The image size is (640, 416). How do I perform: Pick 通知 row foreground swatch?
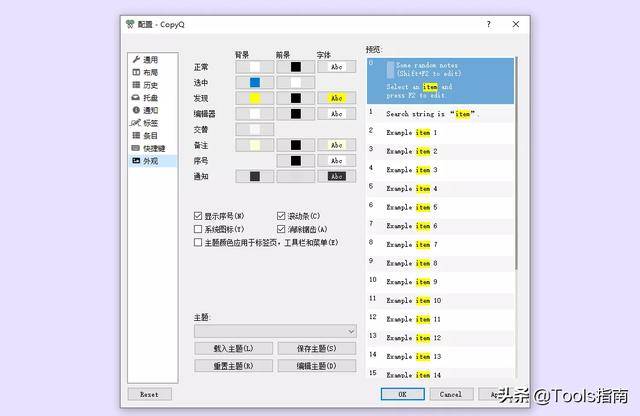click(x=296, y=176)
